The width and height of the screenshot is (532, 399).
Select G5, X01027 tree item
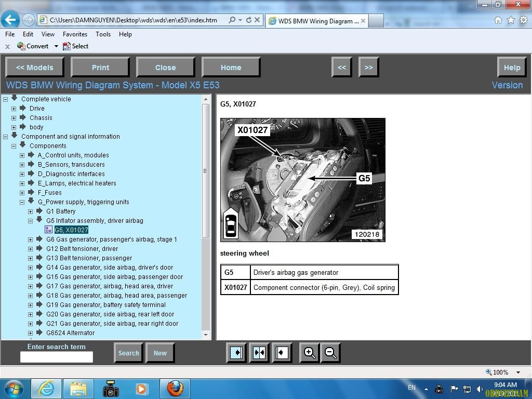71,230
